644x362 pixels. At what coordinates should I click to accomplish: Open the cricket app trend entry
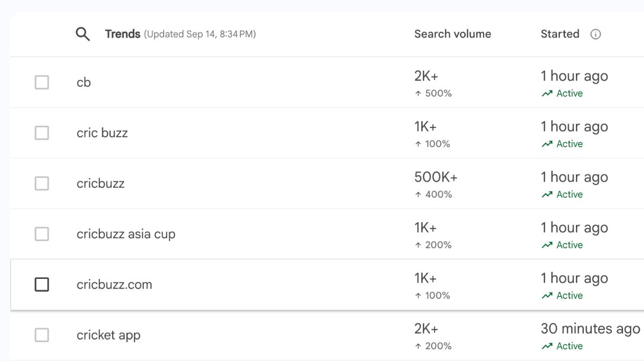pyautogui.click(x=108, y=336)
